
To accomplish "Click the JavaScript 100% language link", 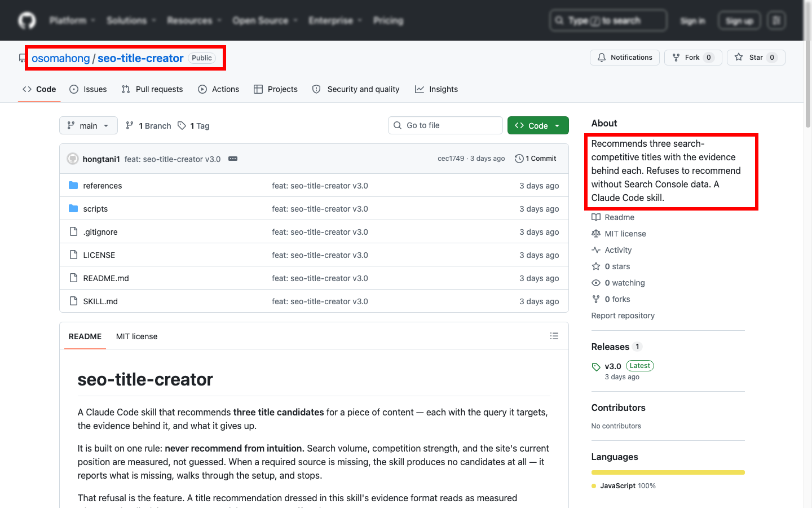I will [x=624, y=486].
